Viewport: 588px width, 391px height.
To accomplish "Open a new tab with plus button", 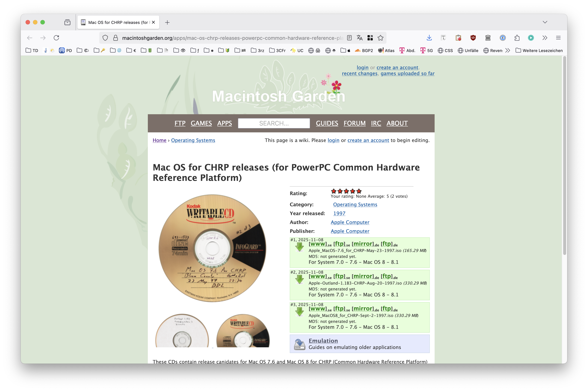I will pyautogui.click(x=167, y=22).
